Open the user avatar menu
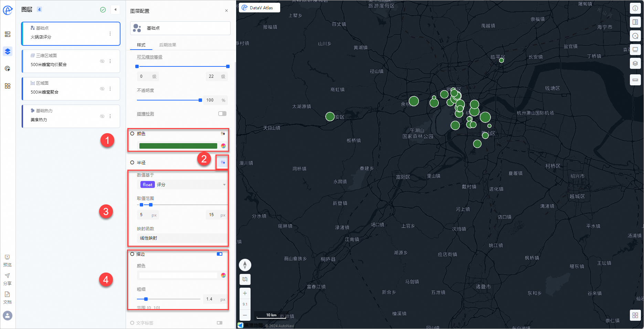The width and height of the screenshot is (644, 329). point(8,315)
